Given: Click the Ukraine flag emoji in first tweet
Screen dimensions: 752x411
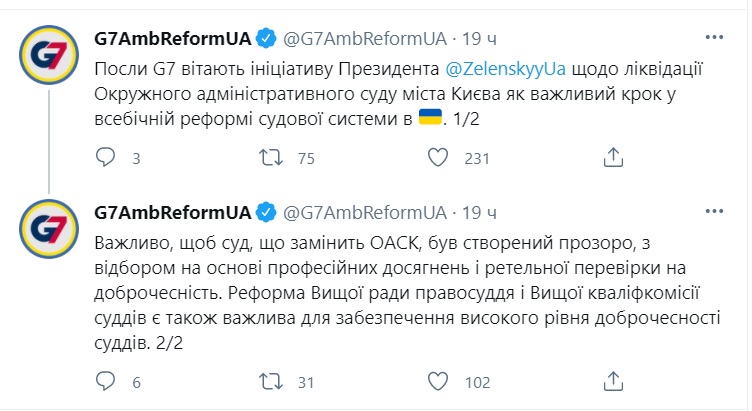Looking at the screenshot, I should [430, 119].
